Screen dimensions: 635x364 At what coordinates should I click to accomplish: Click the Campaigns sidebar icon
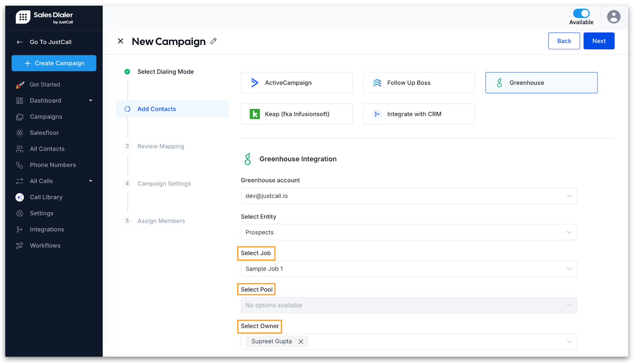[x=19, y=117]
